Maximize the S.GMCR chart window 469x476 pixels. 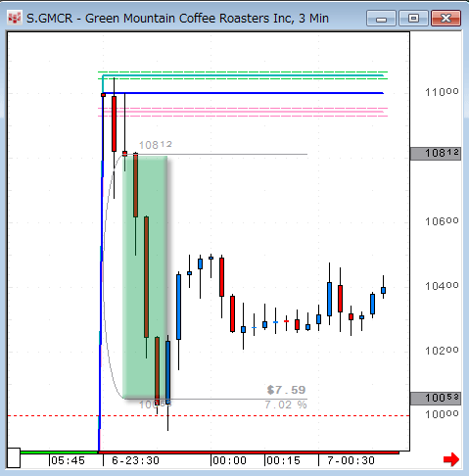coord(413,19)
